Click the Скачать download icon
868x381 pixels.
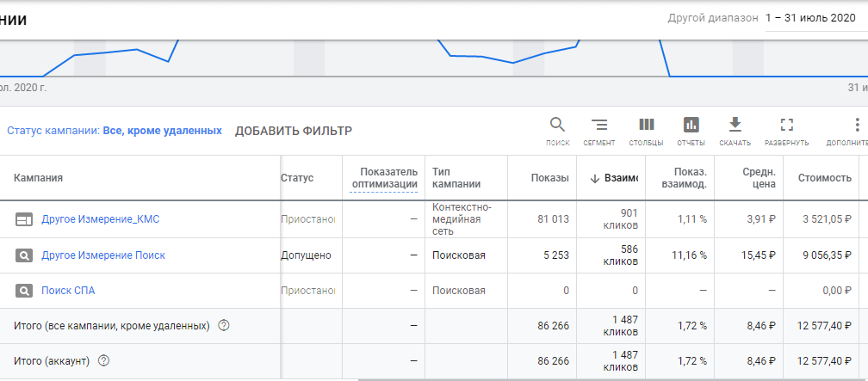tap(735, 126)
